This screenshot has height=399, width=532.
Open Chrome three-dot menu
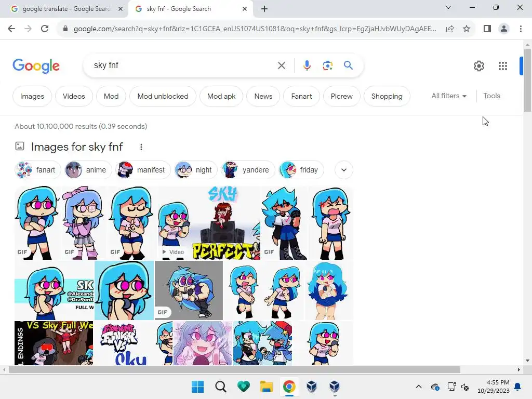point(521,29)
